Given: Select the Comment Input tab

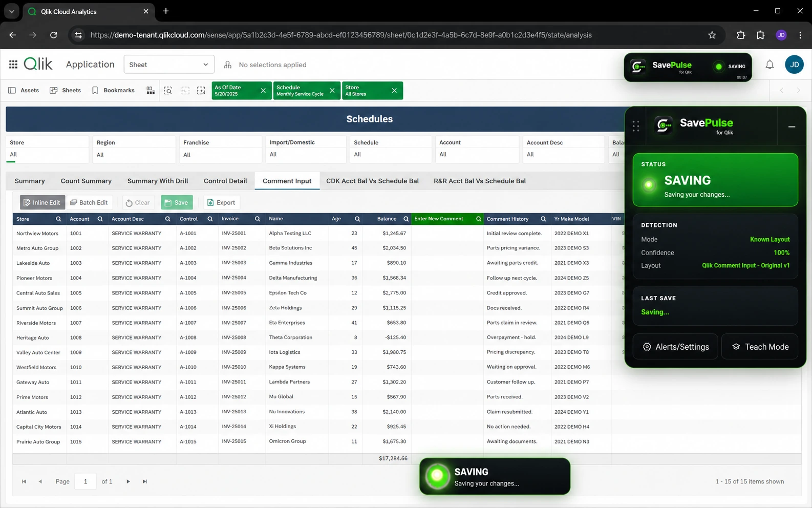Looking at the screenshot, I should pyautogui.click(x=287, y=181).
